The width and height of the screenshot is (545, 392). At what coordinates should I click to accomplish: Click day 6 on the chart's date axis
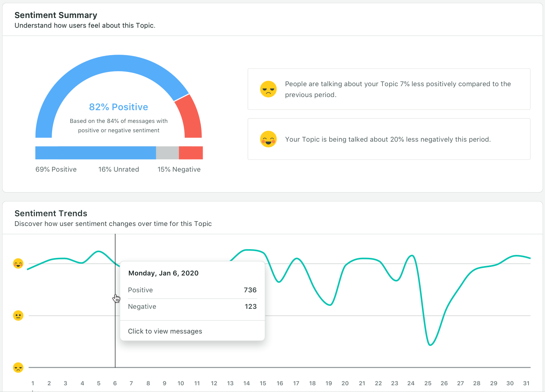pyautogui.click(x=115, y=383)
